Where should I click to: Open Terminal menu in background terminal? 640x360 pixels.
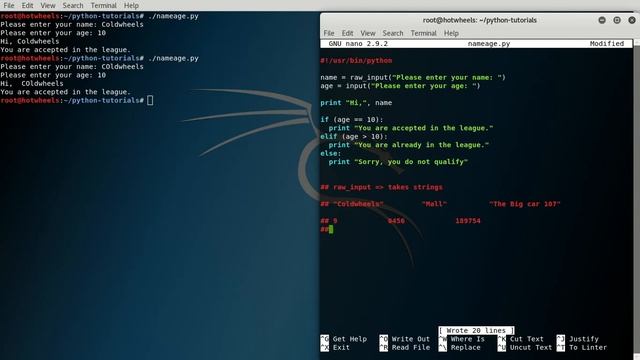(103, 5)
